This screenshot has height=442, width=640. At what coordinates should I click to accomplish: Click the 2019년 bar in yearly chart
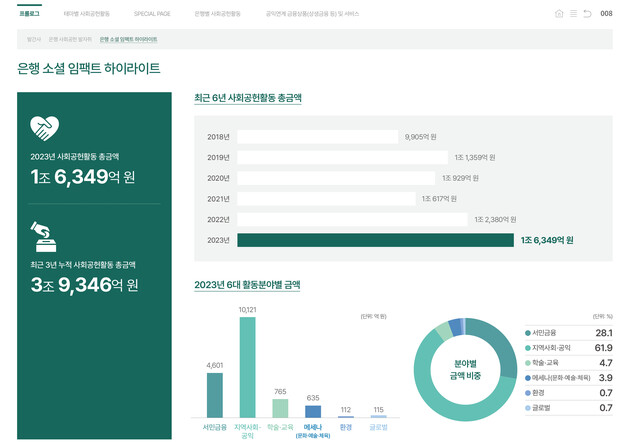342,158
